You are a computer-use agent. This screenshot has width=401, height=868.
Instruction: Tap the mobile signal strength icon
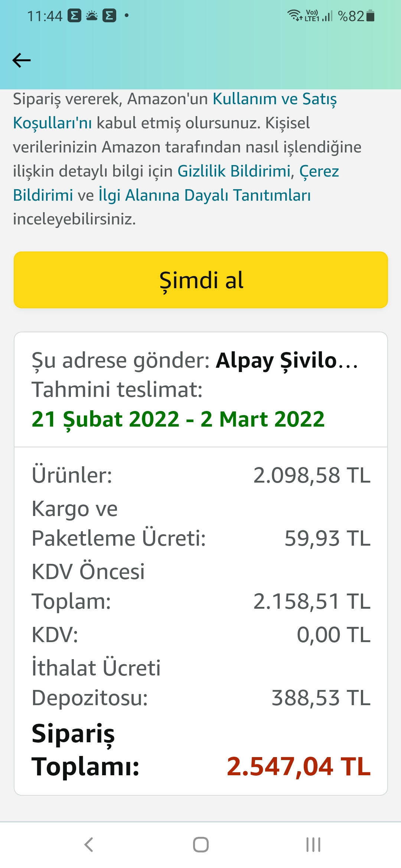[x=327, y=16]
